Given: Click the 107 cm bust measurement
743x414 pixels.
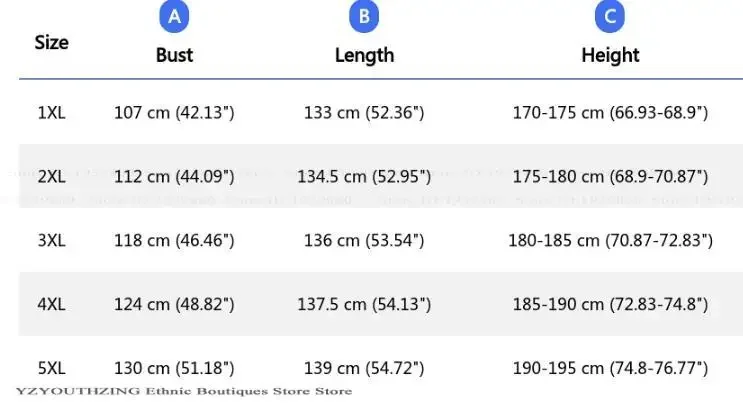Looking at the screenshot, I should click(x=174, y=113).
